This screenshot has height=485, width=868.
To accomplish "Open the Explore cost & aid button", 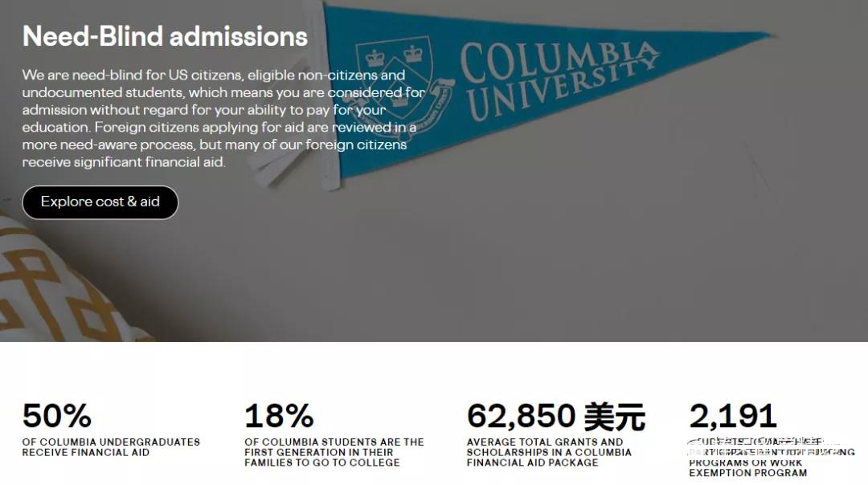I will [100, 202].
